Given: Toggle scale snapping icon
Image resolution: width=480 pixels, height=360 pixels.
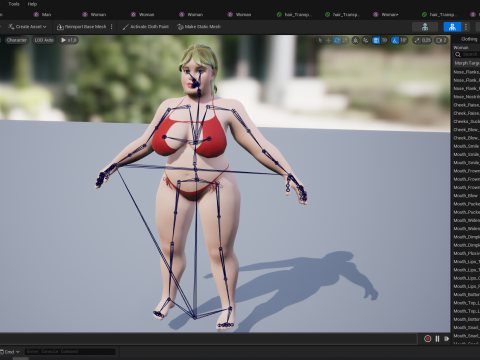Looking at the screenshot, I should [x=417, y=40].
